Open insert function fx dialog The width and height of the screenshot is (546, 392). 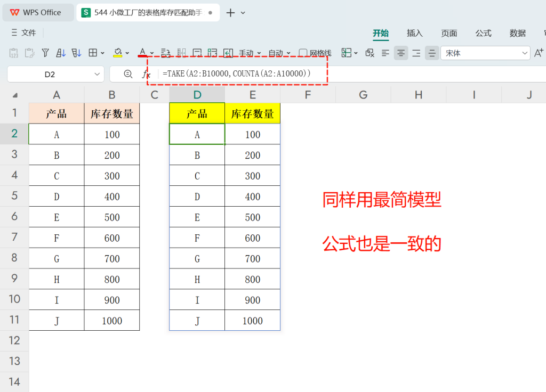[x=146, y=74]
